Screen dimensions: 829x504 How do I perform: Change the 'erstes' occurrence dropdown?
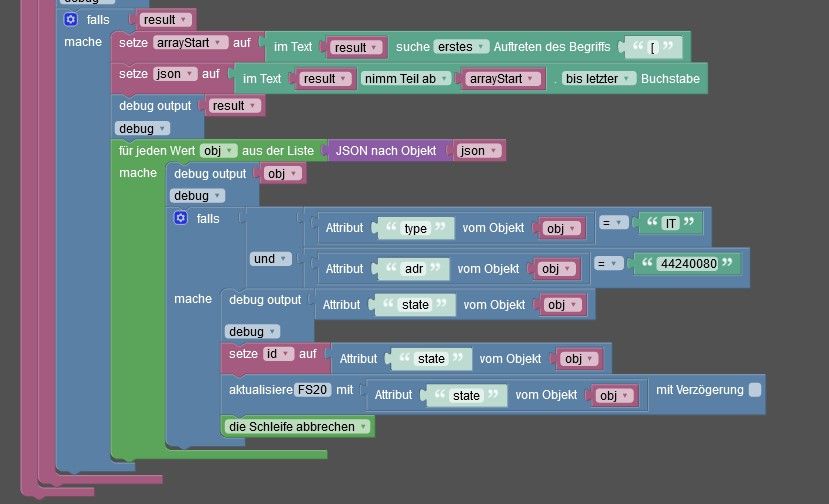click(461, 47)
